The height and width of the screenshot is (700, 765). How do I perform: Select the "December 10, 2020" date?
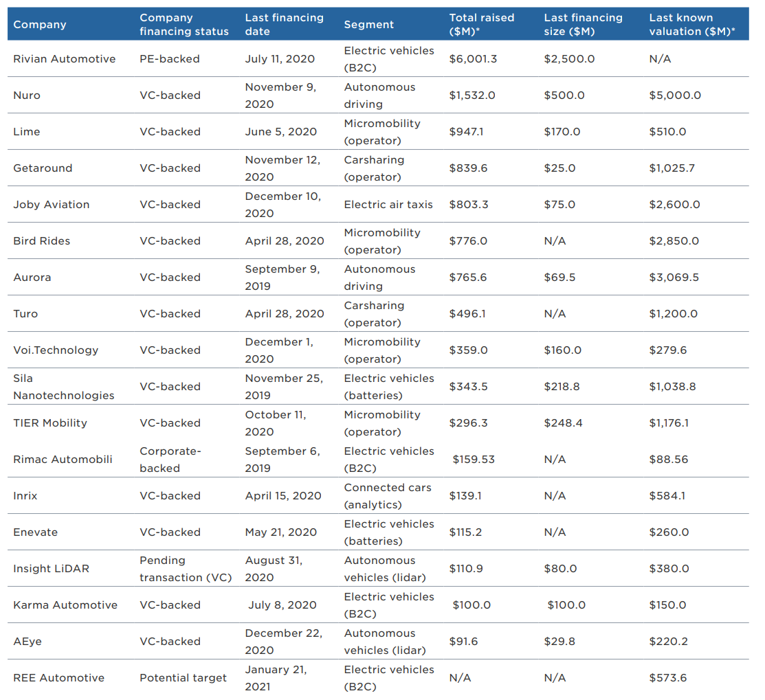click(x=283, y=205)
